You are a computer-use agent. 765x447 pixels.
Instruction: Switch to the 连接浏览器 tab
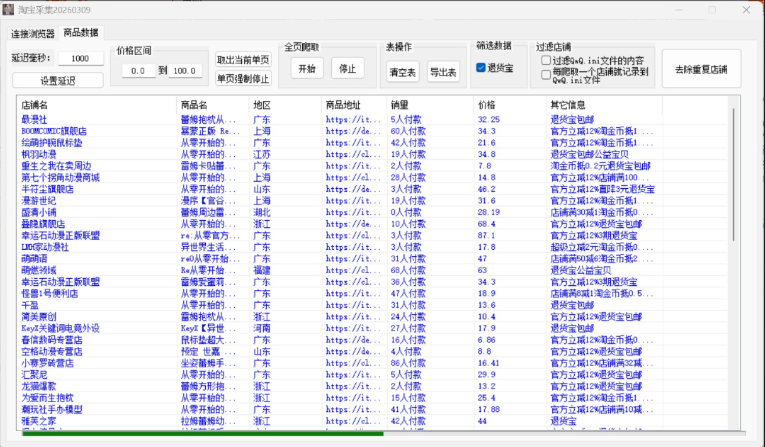32,33
